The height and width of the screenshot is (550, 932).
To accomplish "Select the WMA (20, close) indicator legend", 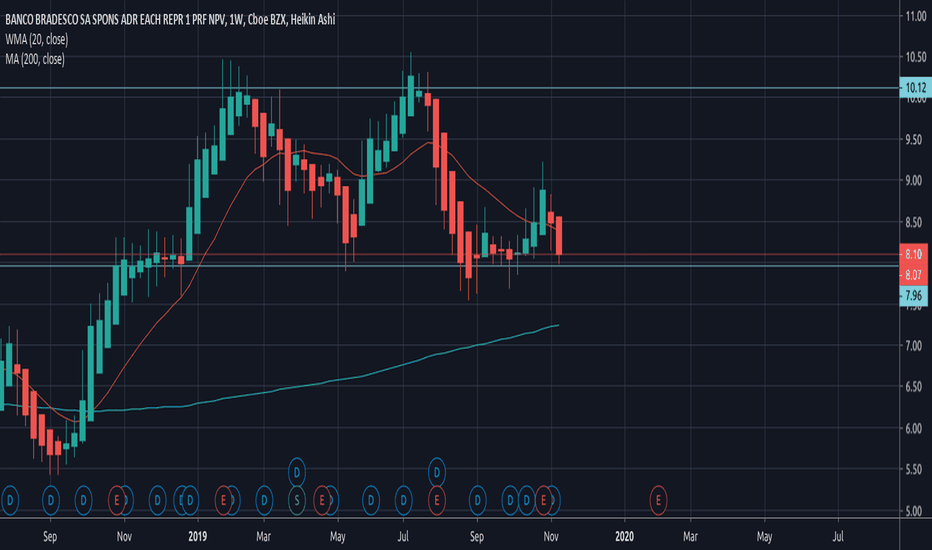I will tap(37, 39).
